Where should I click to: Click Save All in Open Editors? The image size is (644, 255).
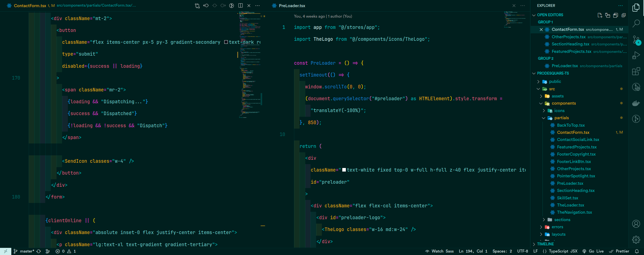pos(616,15)
